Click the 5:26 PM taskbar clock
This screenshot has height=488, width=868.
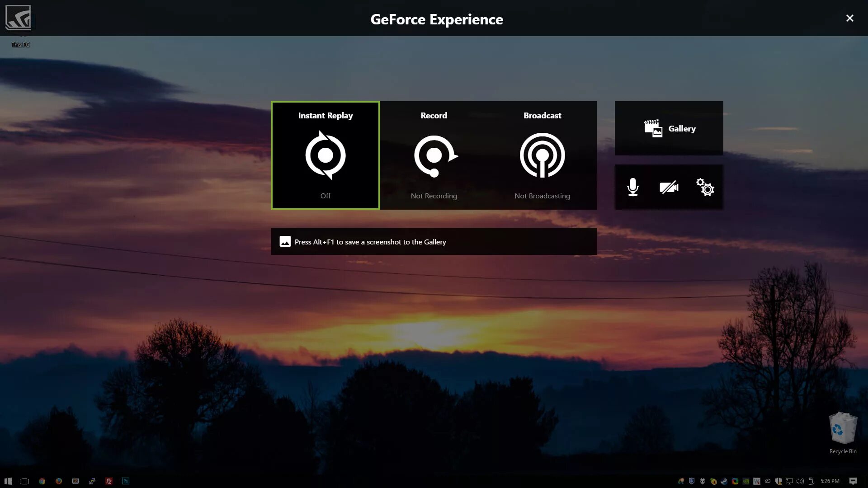point(830,481)
